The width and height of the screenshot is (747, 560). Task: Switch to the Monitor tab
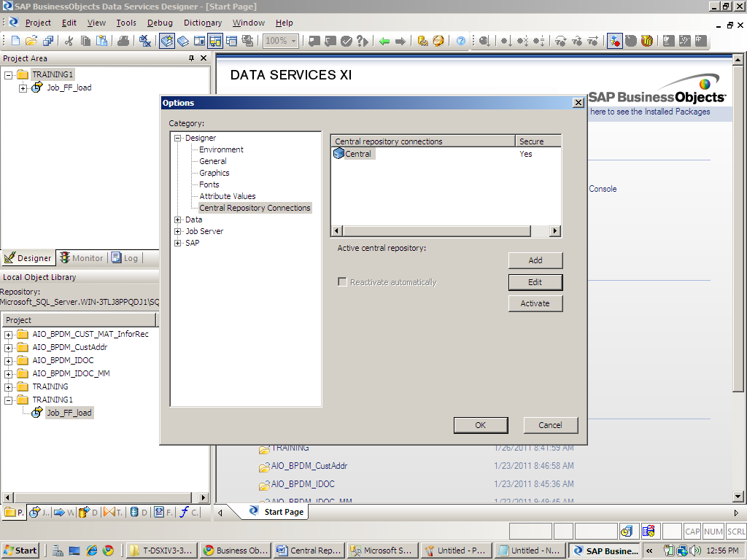point(82,258)
